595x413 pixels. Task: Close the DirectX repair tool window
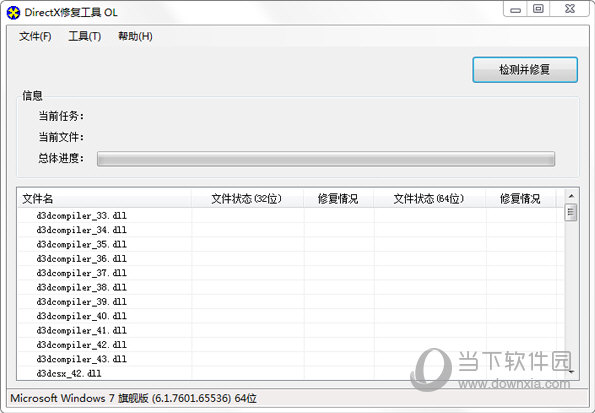point(570,9)
